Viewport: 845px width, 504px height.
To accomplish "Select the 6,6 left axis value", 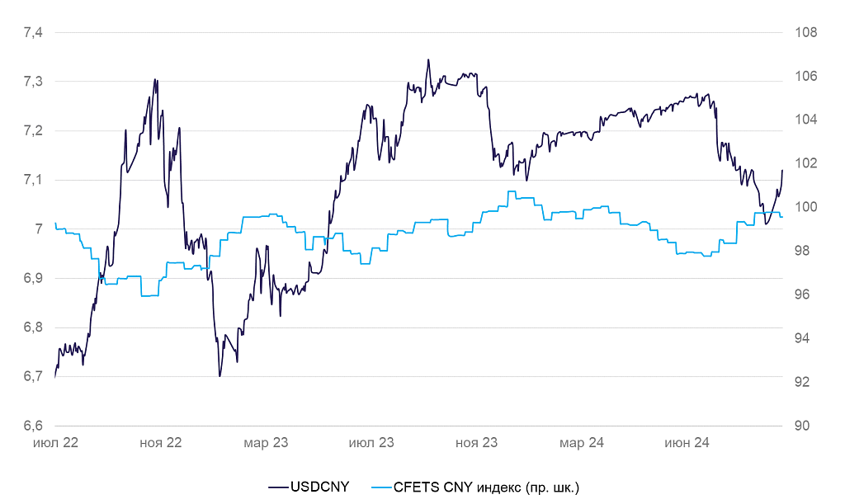I will 34,426.
